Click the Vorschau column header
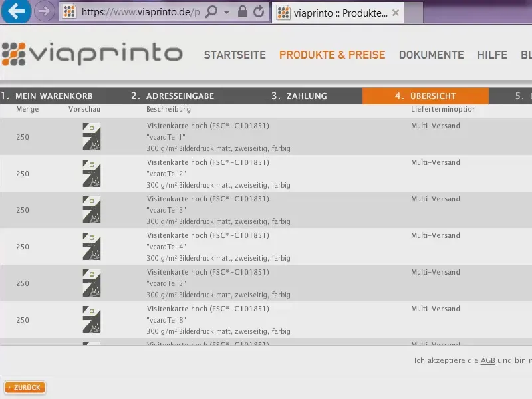532x399 pixels. (84, 109)
